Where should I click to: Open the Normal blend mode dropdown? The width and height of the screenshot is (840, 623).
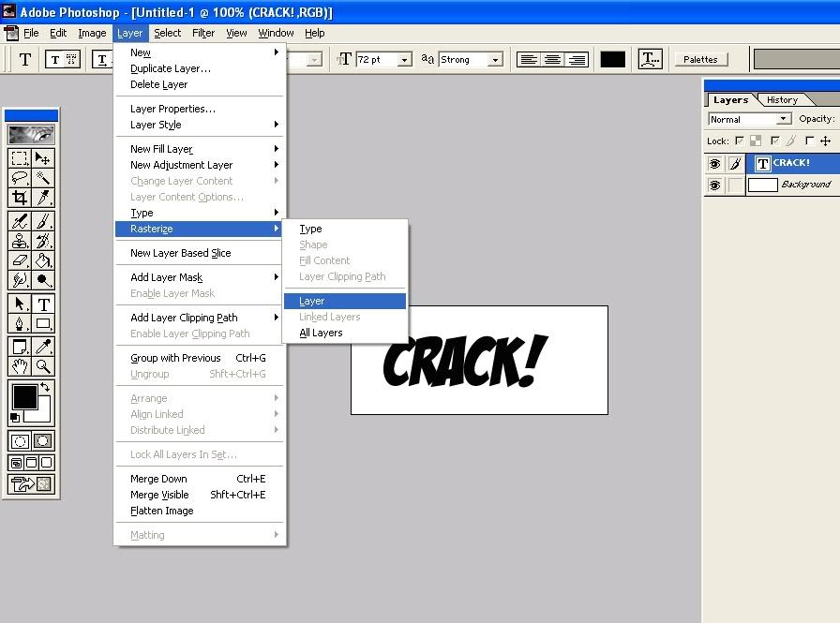point(784,119)
